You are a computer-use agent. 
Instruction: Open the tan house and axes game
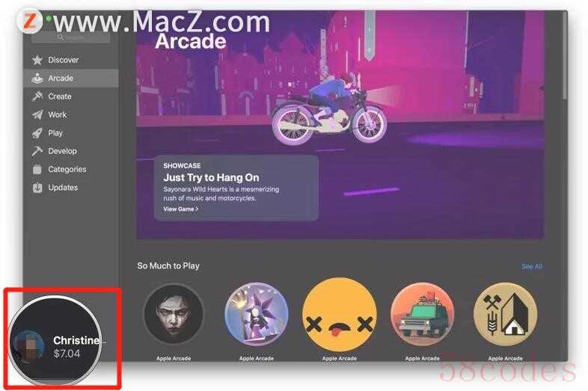tap(505, 314)
